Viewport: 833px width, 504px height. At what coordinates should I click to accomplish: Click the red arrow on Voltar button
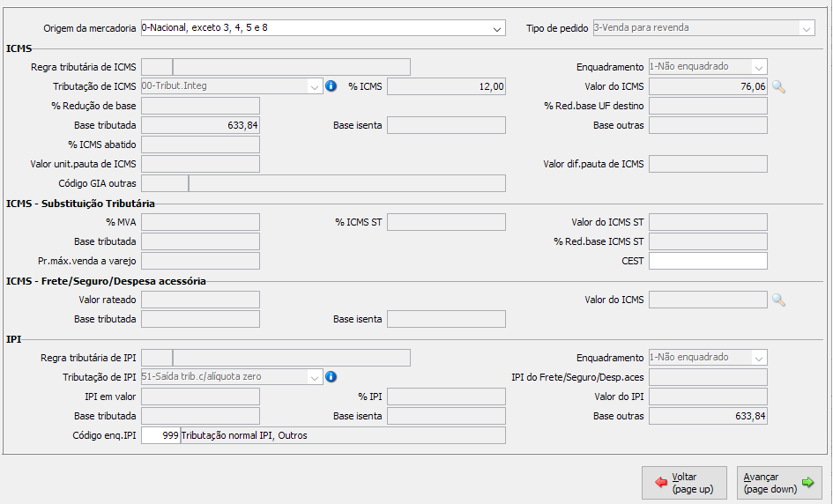click(660, 483)
